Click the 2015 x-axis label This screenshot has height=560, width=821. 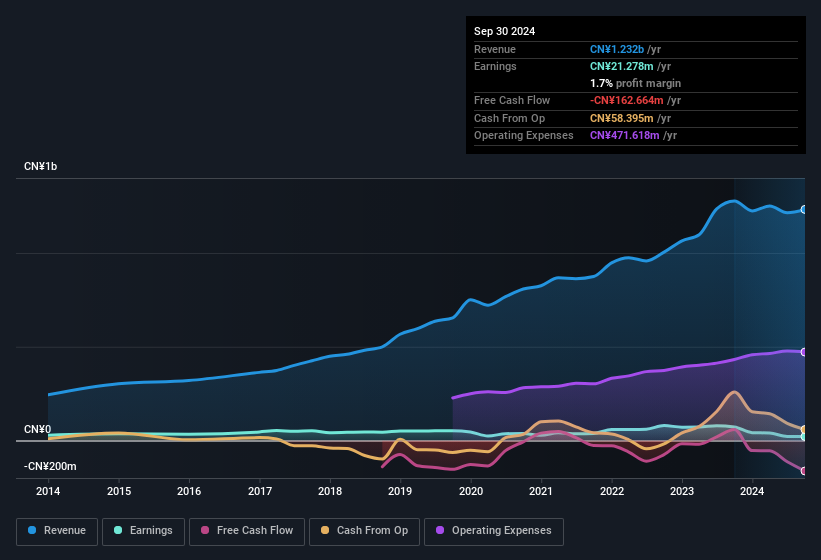pyautogui.click(x=119, y=491)
